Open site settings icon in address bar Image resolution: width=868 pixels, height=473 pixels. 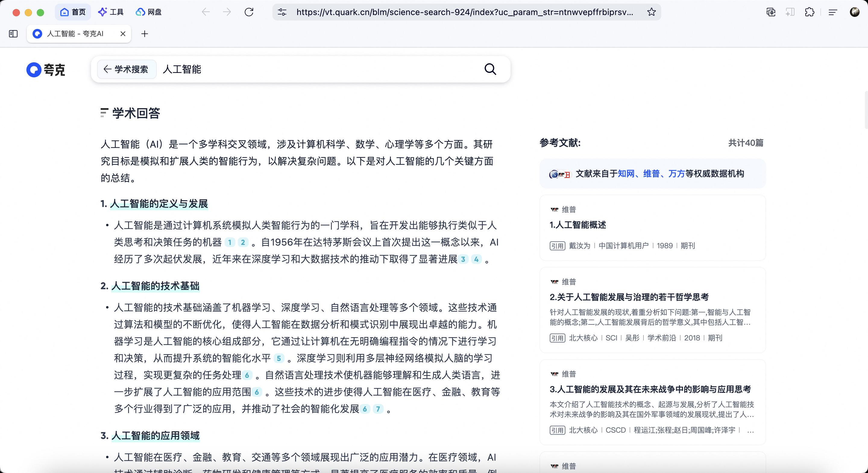pyautogui.click(x=282, y=12)
